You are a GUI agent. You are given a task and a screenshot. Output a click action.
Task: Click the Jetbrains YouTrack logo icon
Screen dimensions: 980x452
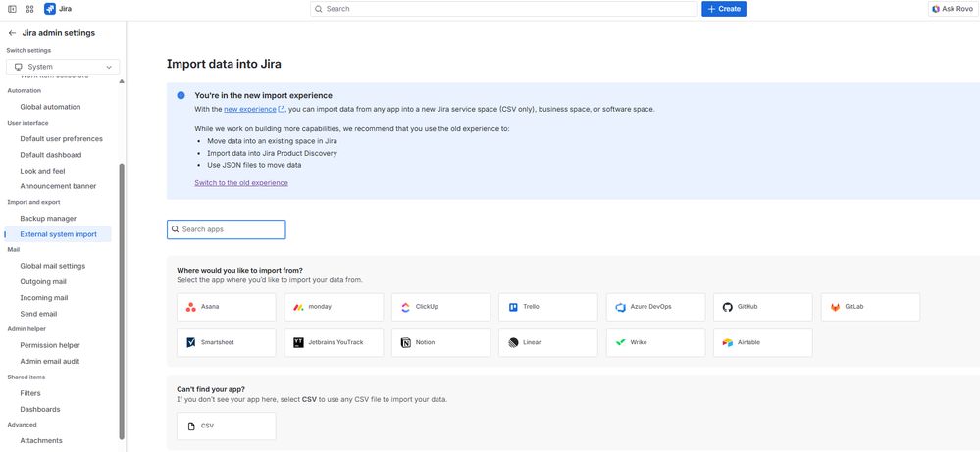pos(298,343)
